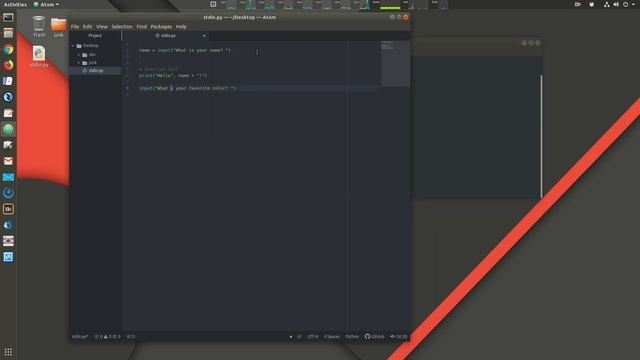Open the Git changes panel
The height and width of the screenshot is (360, 640).
coord(399,337)
